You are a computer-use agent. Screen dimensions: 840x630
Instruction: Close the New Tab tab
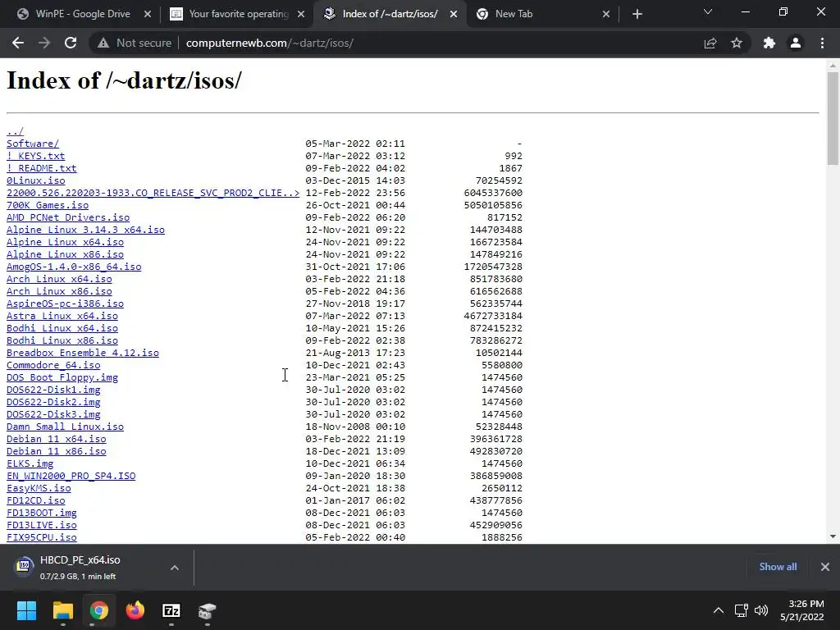point(606,14)
